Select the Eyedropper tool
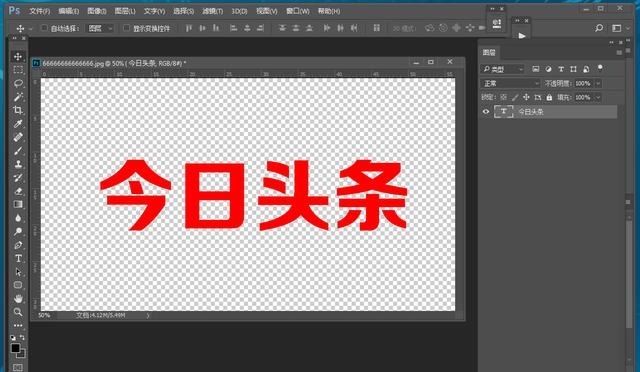This screenshot has height=372, width=640. click(18, 124)
